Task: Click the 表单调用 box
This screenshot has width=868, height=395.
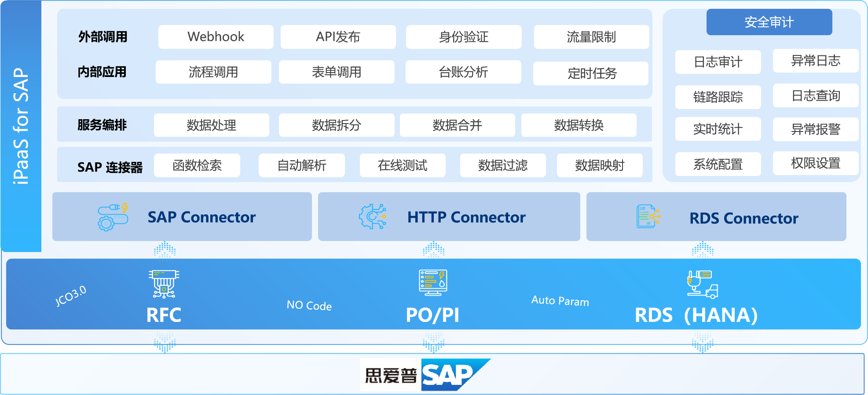Action: click(337, 72)
